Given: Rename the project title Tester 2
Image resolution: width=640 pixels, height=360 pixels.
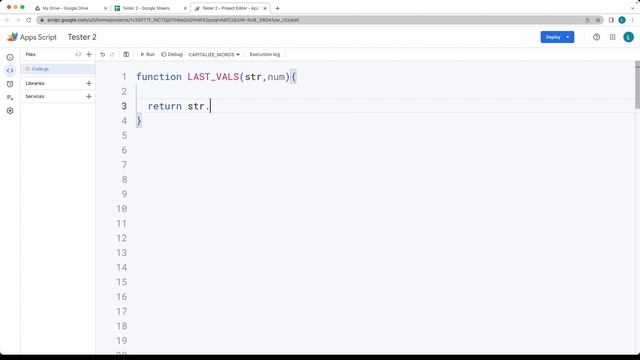Looking at the screenshot, I should [x=82, y=37].
